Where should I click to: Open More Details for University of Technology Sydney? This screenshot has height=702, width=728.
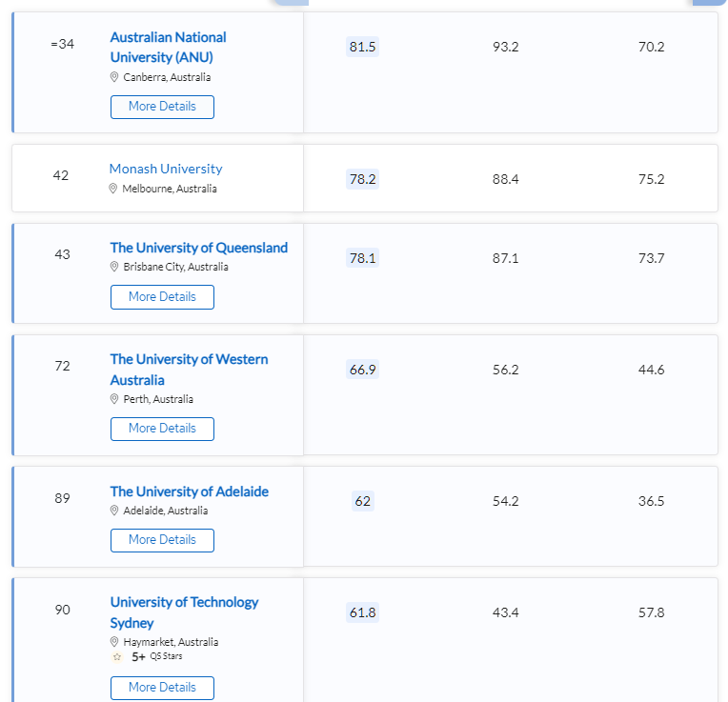tap(162, 688)
